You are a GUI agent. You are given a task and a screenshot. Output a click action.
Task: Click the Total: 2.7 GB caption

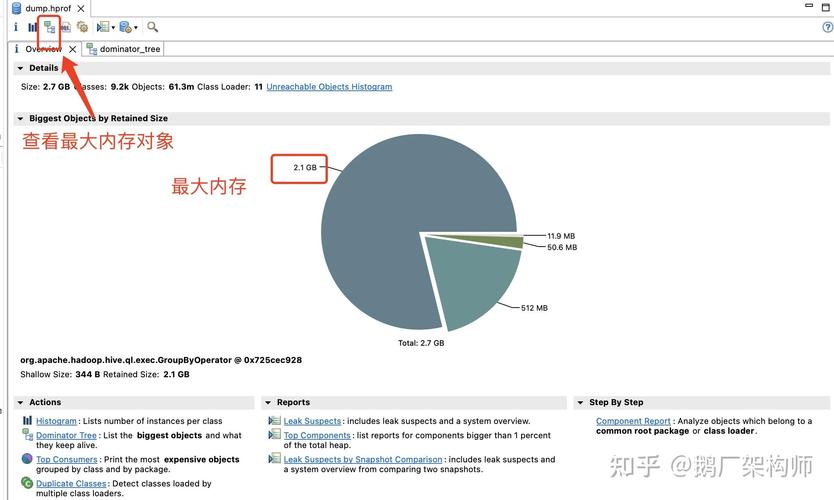[x=421, y=343]
